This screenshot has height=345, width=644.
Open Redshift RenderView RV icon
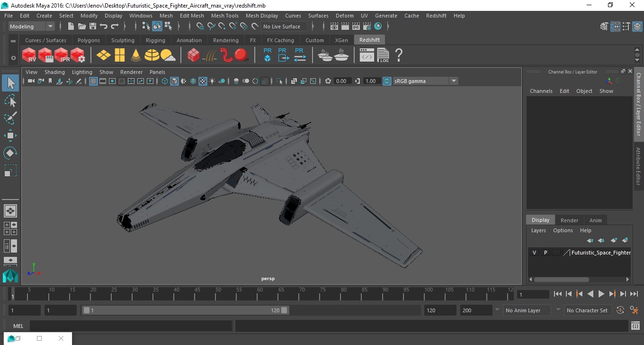pyautogui.click(x=29, y=55)
